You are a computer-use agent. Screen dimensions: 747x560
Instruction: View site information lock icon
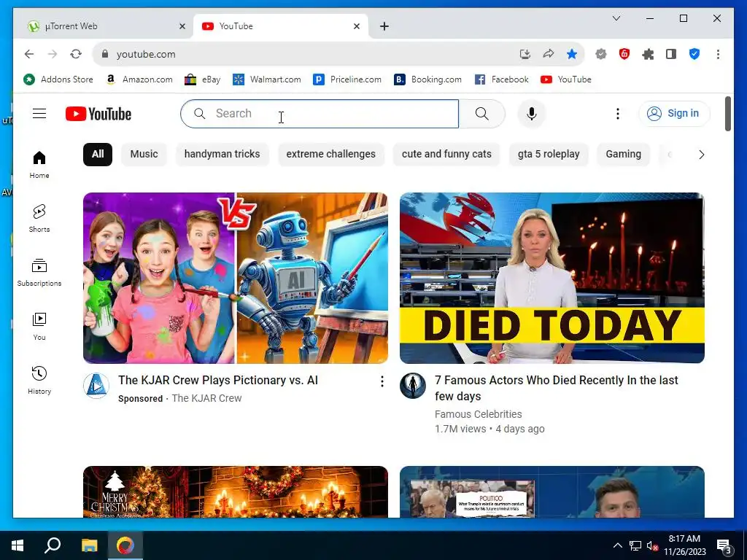pos(105,54)
